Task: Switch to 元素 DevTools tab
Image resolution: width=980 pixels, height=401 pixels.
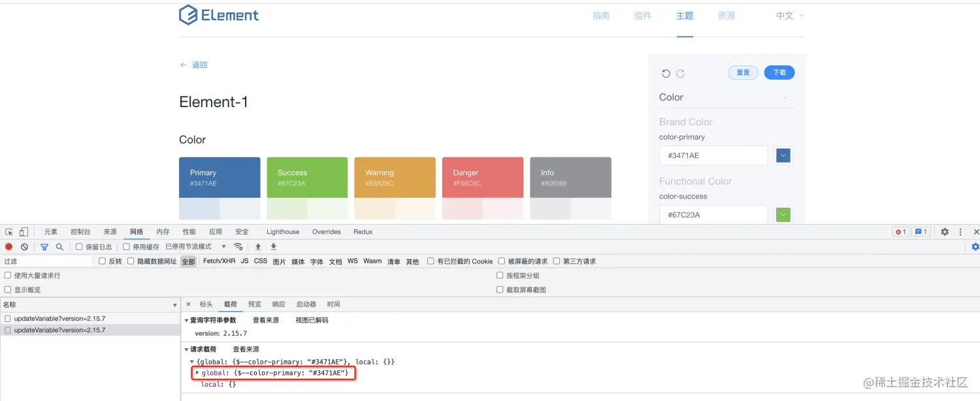Action: pos(50,232)
